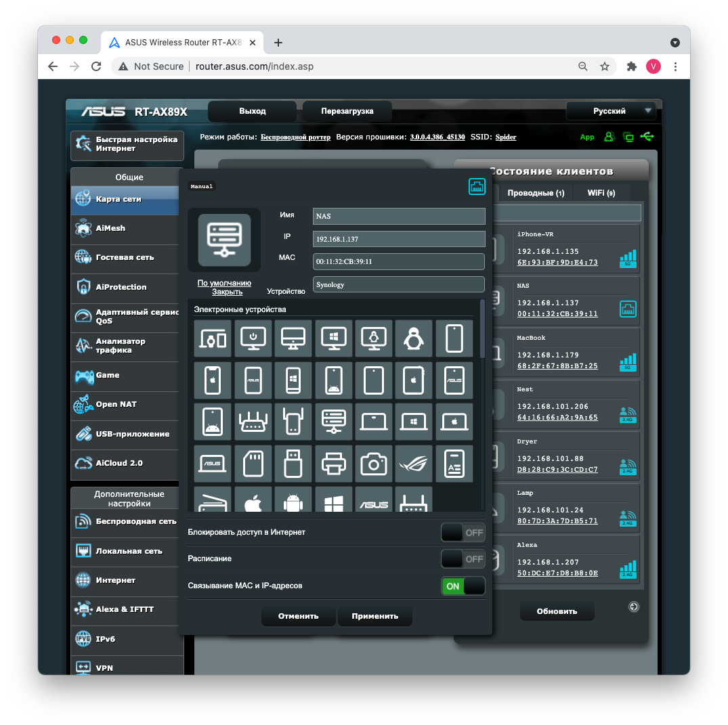The width and height of the screenshot is (728, 725).
Task: Click the Выход logout button
Action: pyautogui.click(x=252, y=111)
